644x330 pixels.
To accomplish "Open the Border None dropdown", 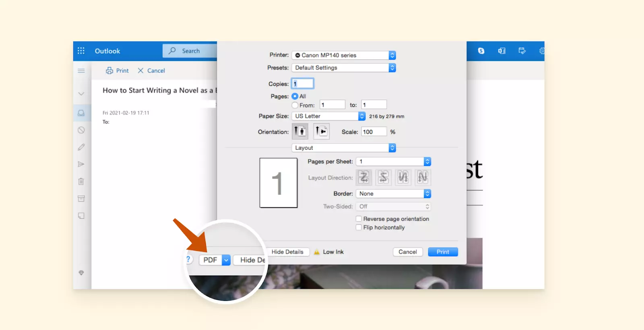I will (x=393, y=194).
